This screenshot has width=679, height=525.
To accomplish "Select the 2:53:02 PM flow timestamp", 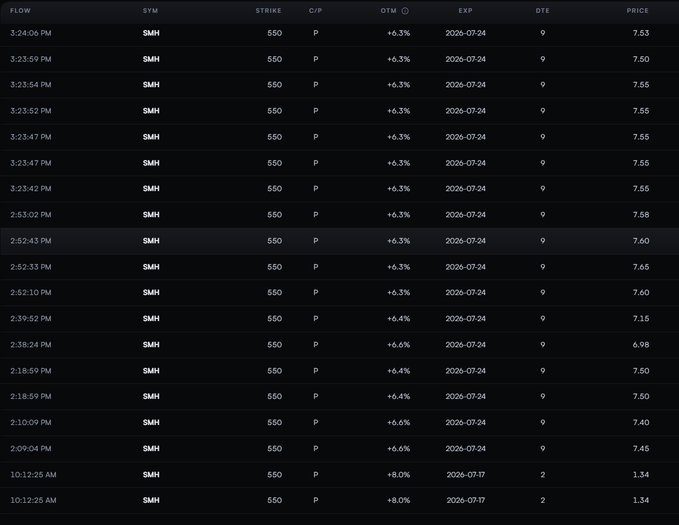I will (x=31, y=214).
